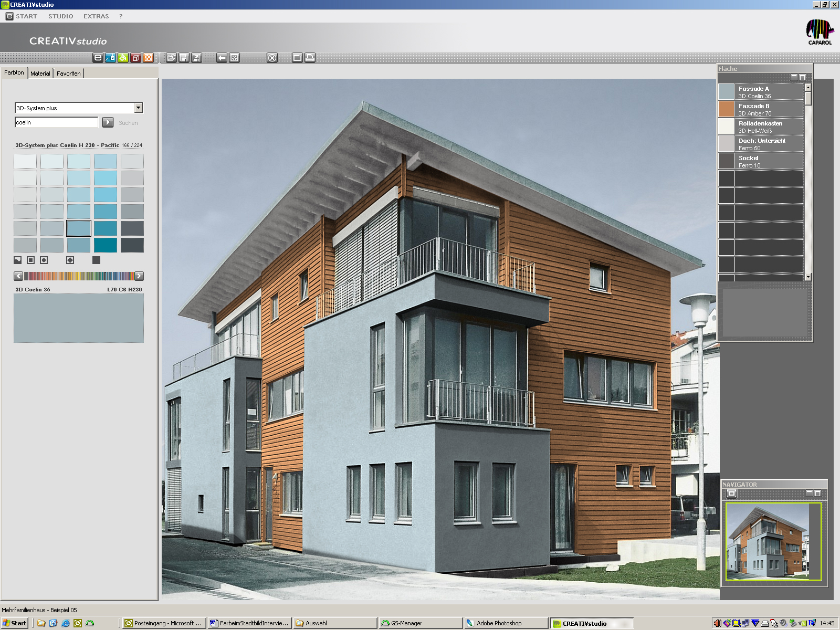Image resolution: width=840 pixels, height=630 pixels.
Task: Open the Auswahl folder taskbar button
Action: (x=335, y=623)
